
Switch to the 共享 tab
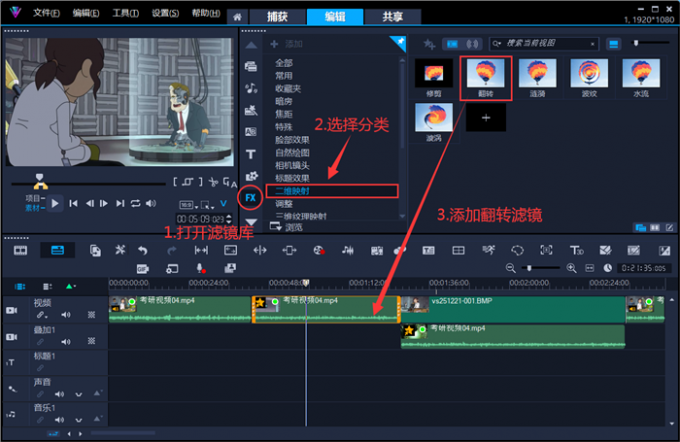[x=377, y=16]
